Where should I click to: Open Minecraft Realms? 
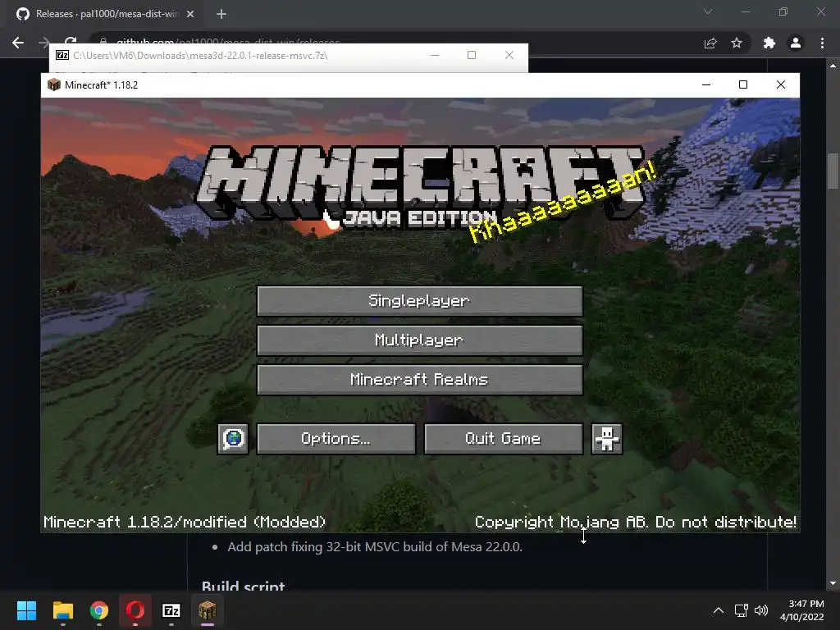point(419,380)
